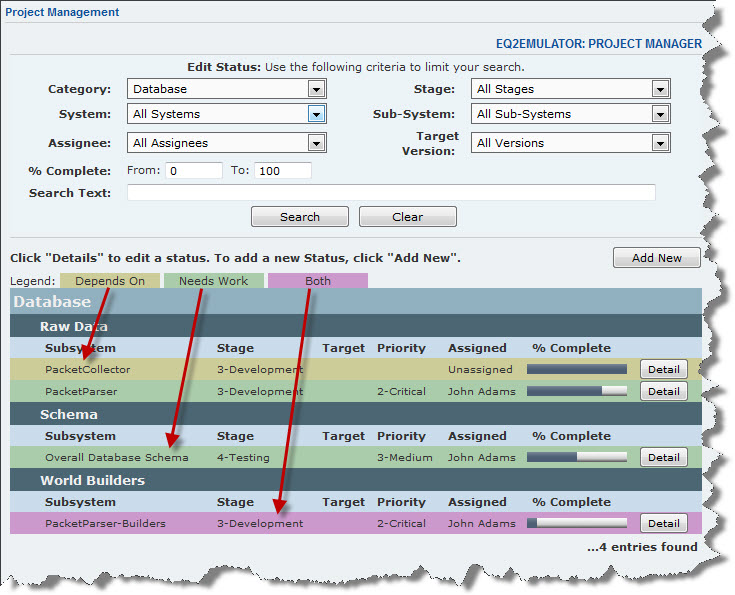735x595 pixels.
Task: Open Detail for PacketCollector row
Action: click(663, 370)
